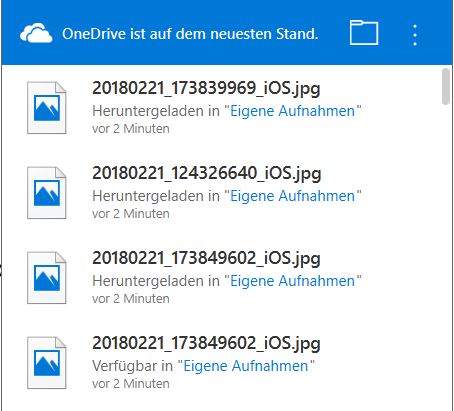Viewport: 454px width, 411px height.
Task: Open file 20180221_173839969_iOS.jpg
Action: point(206,89)
